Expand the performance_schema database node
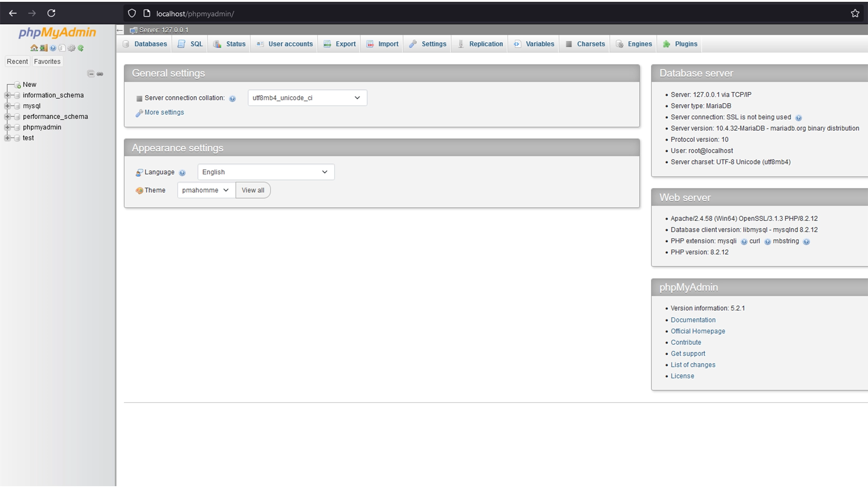Viewport: 868px width, 488px height. click(x=7, y=117)
